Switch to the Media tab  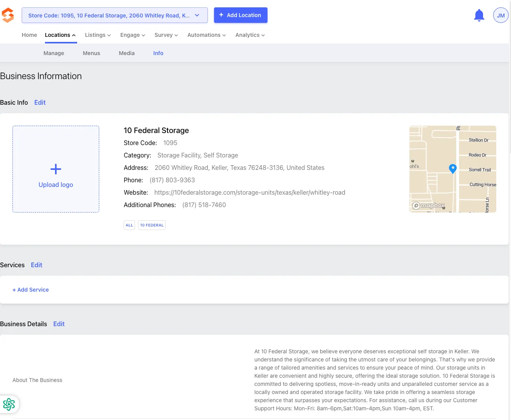coord(127,53)
